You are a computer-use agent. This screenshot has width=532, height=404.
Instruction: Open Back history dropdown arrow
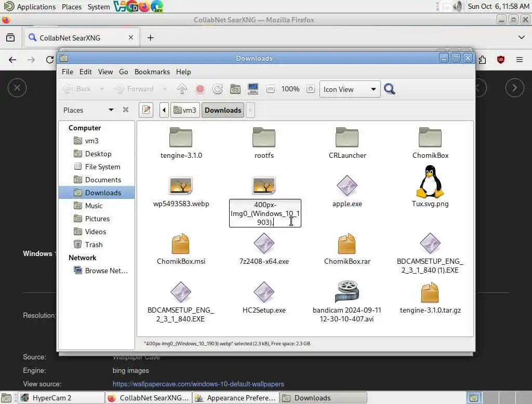[101, 89]
